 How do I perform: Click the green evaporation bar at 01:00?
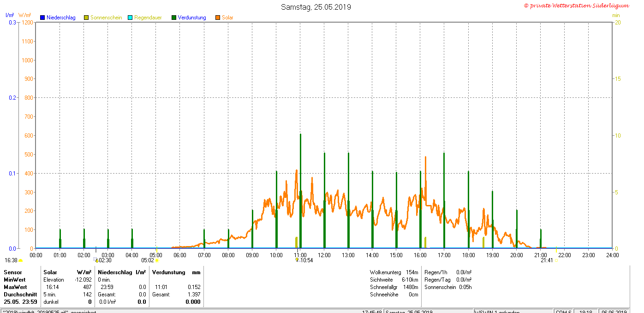pyautogui.click(x=60, y=239)
